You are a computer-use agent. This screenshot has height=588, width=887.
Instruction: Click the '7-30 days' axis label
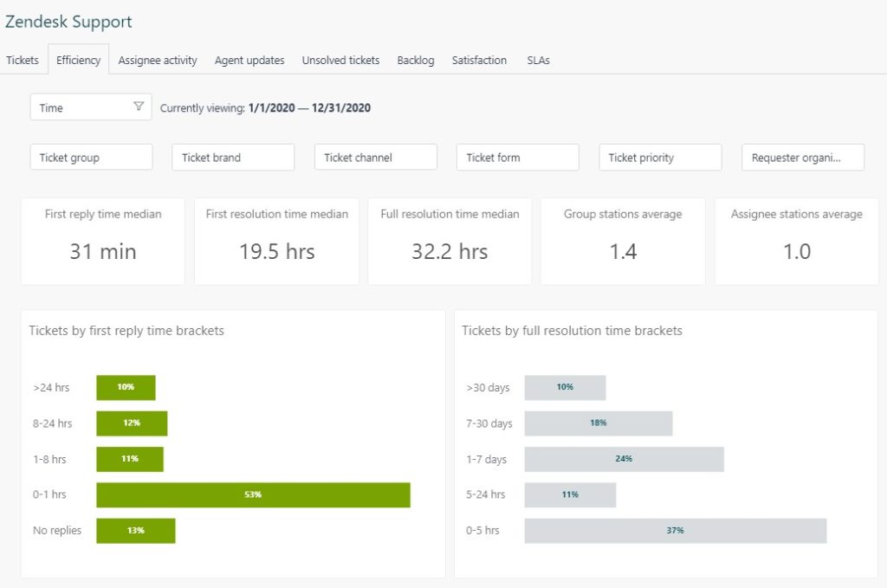pyautogui.click(x=489, y=423)
